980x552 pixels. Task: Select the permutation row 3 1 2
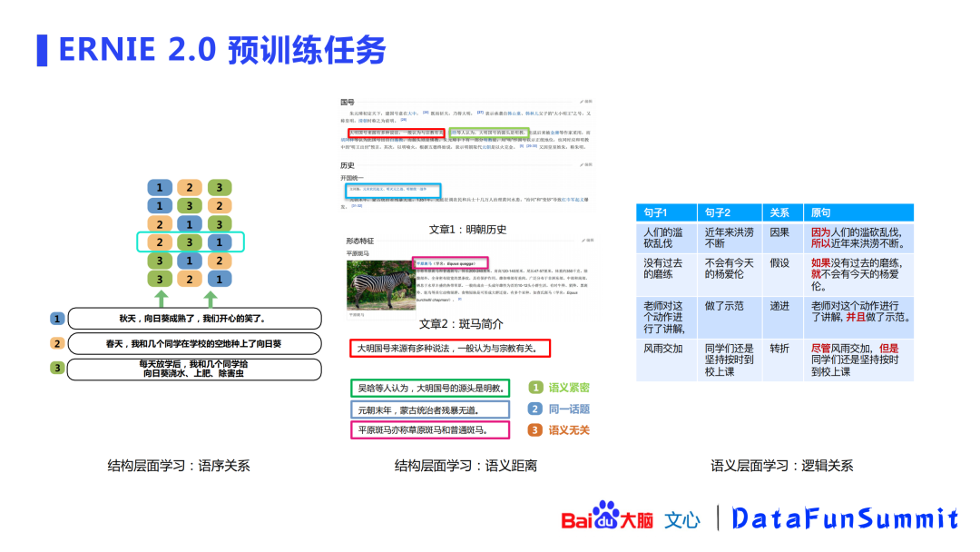point(190,261)
